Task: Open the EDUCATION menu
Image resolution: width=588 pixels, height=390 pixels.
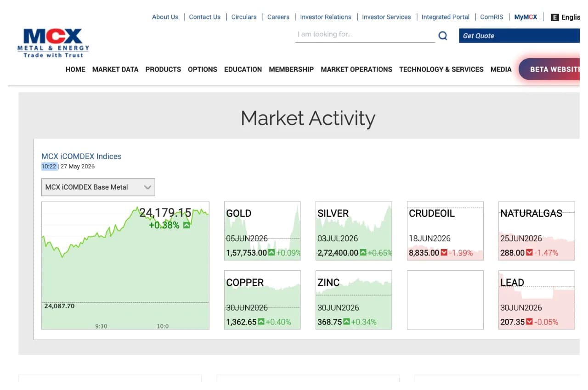Action: tap(243, 69)
